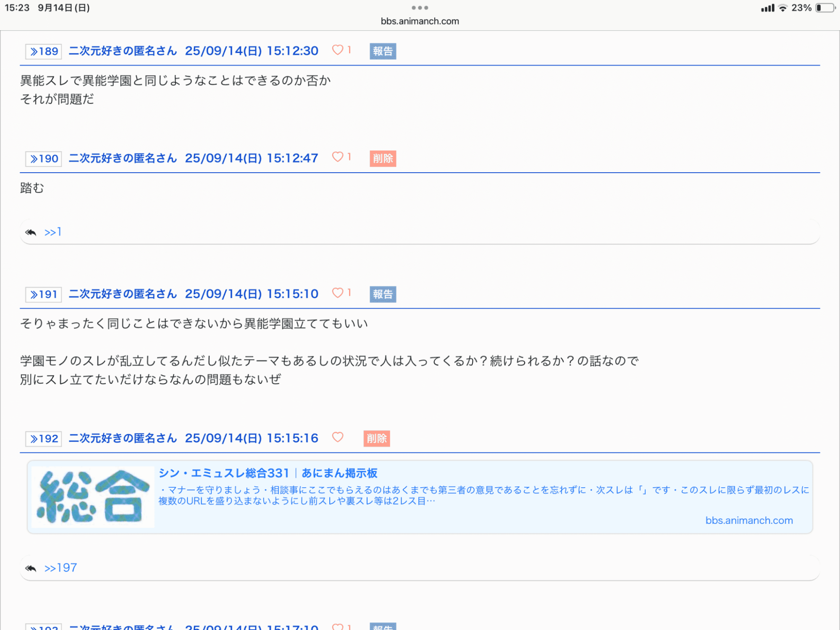Jump to reply >>197
Viewport: 840px width, 630px height.
[61, 568]
